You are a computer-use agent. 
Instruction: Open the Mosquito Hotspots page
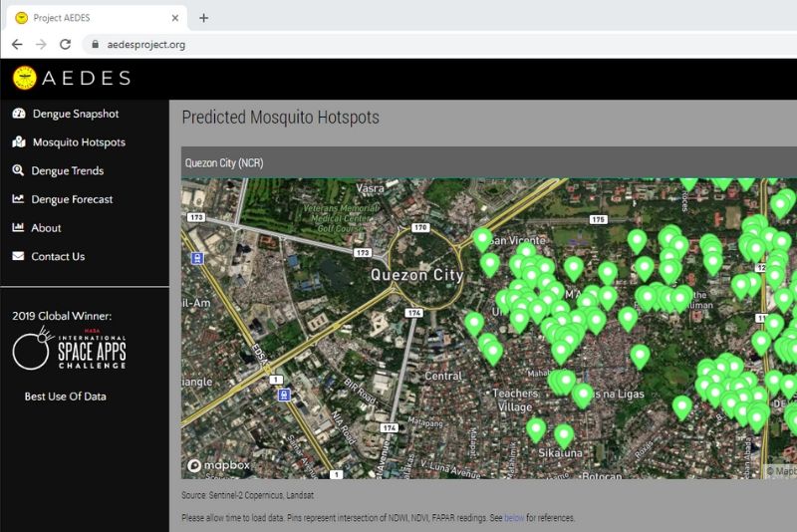click(79, 142)
